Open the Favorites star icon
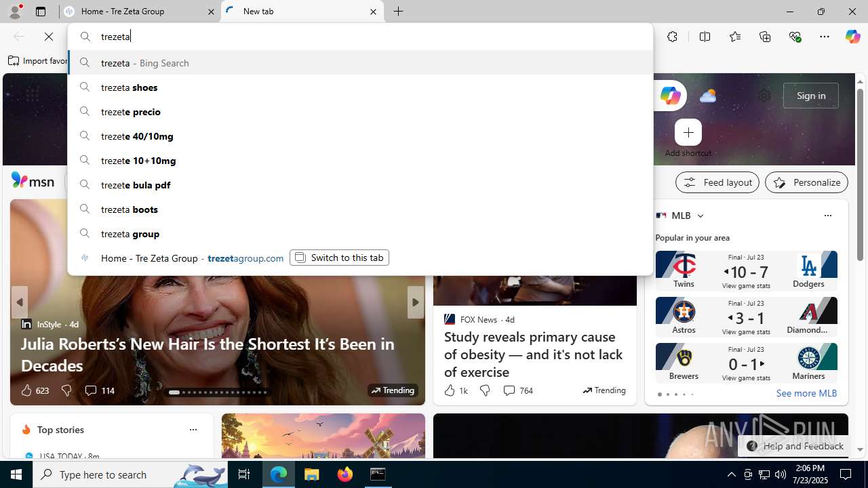 (x=735, y=37)
